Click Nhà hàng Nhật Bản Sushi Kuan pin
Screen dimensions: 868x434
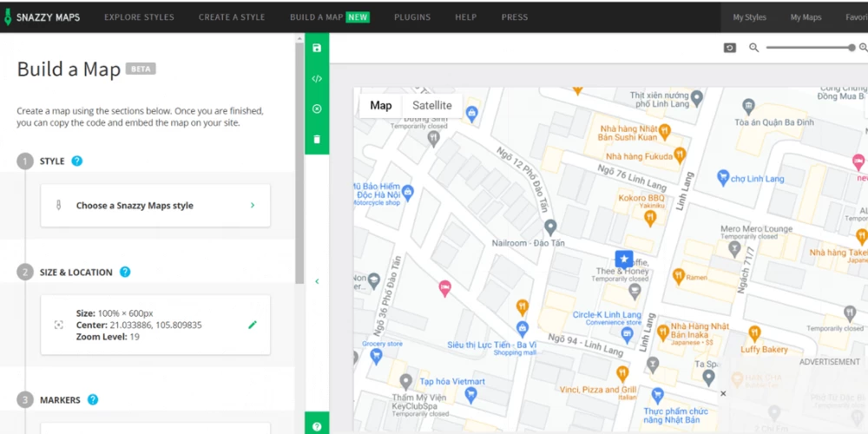click(665, 131)
